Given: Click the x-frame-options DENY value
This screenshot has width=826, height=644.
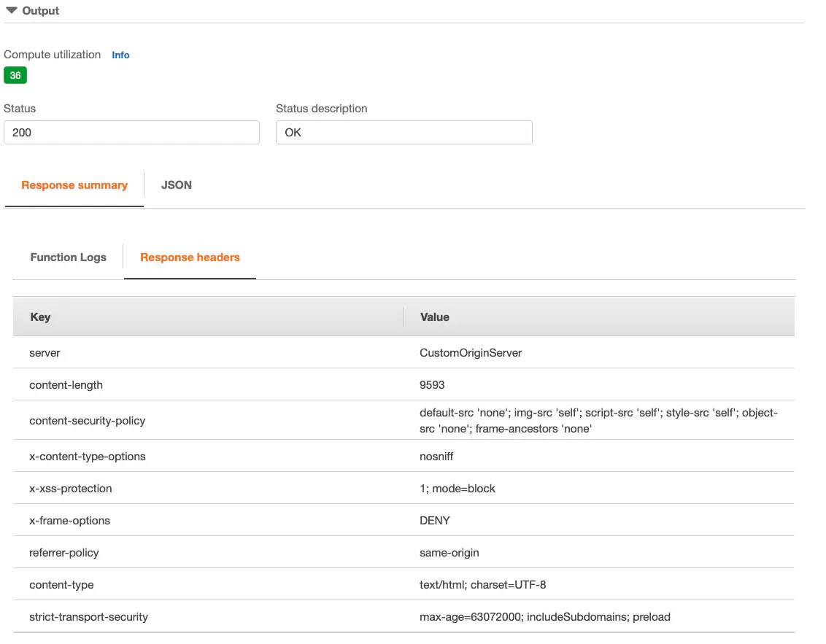Looking at the screenshot, I should (x=435, y=521).
